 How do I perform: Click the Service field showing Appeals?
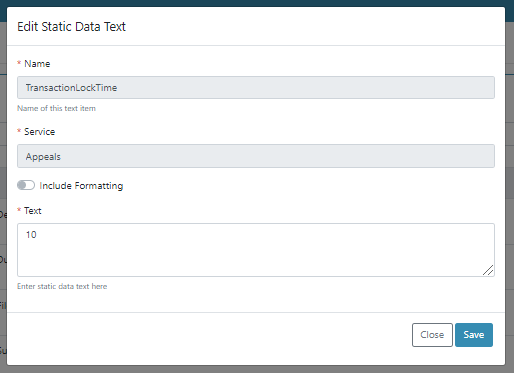pyautogui.click(x=256, y=156)
